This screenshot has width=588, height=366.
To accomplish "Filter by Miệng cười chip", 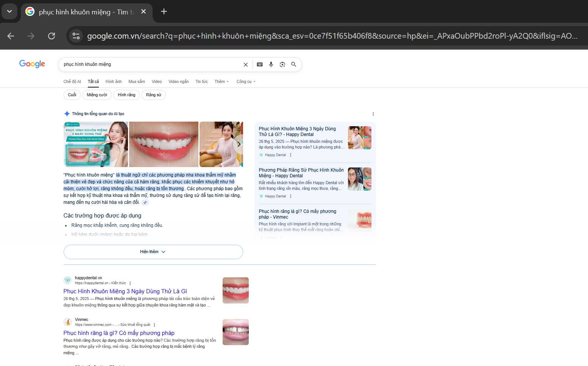I will [x=97, y=95].
